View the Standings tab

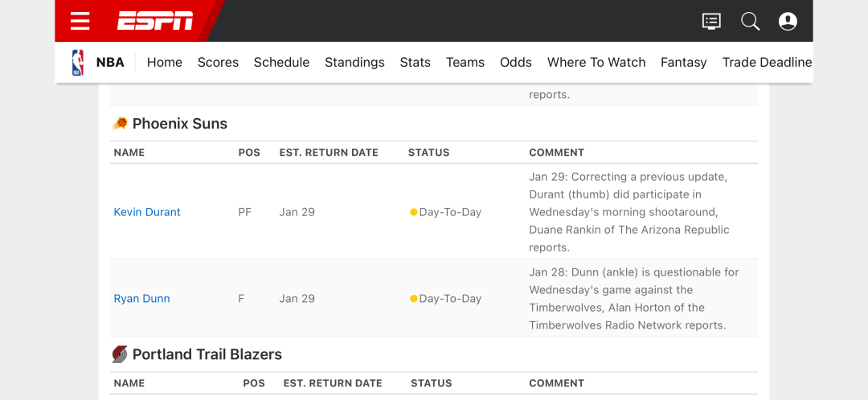pos(355,63)
